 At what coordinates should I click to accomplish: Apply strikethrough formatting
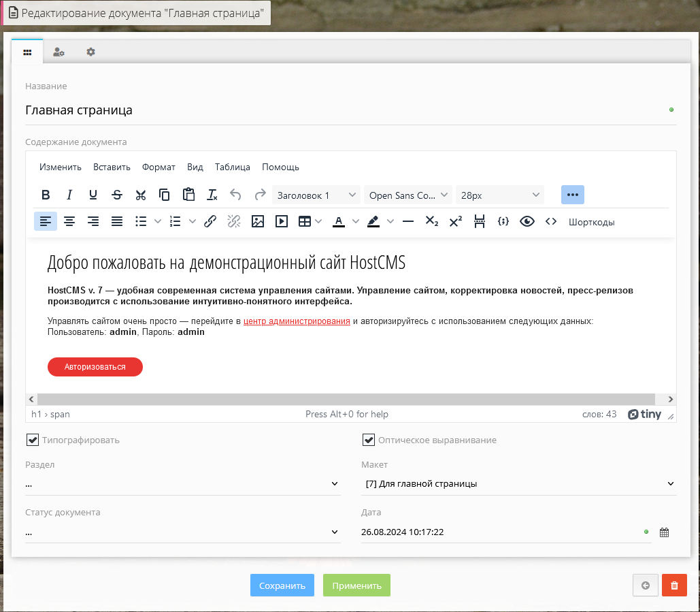coord(117,195)
